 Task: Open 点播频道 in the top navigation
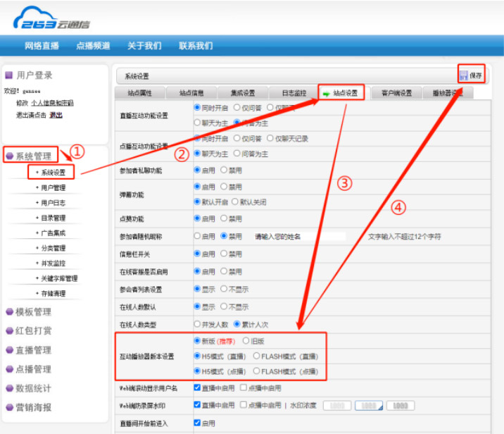pos(93,46)
